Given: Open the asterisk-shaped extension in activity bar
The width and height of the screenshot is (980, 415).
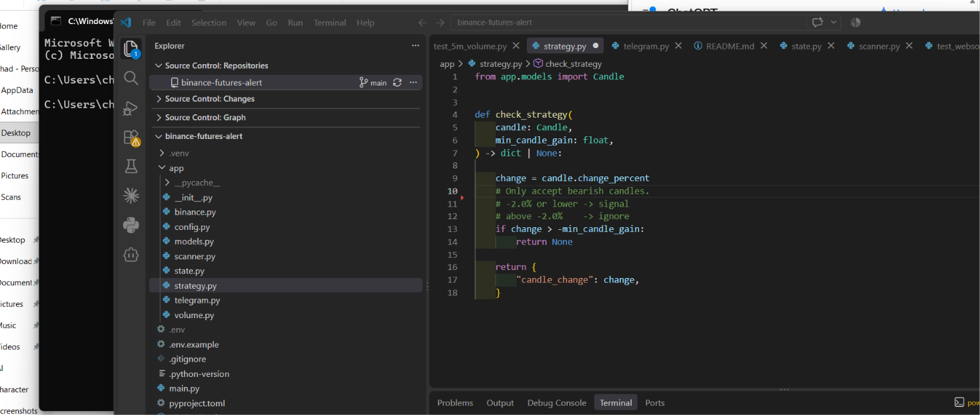Looking at the screenshot, I should 131,196.
